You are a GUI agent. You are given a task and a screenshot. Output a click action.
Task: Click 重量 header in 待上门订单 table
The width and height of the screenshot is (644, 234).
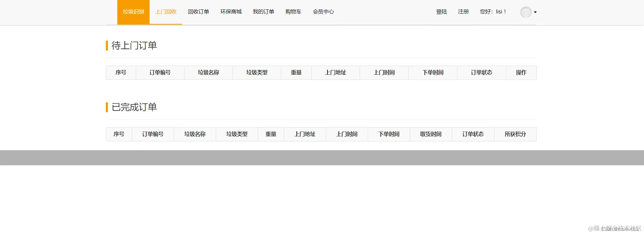point(296,73)
